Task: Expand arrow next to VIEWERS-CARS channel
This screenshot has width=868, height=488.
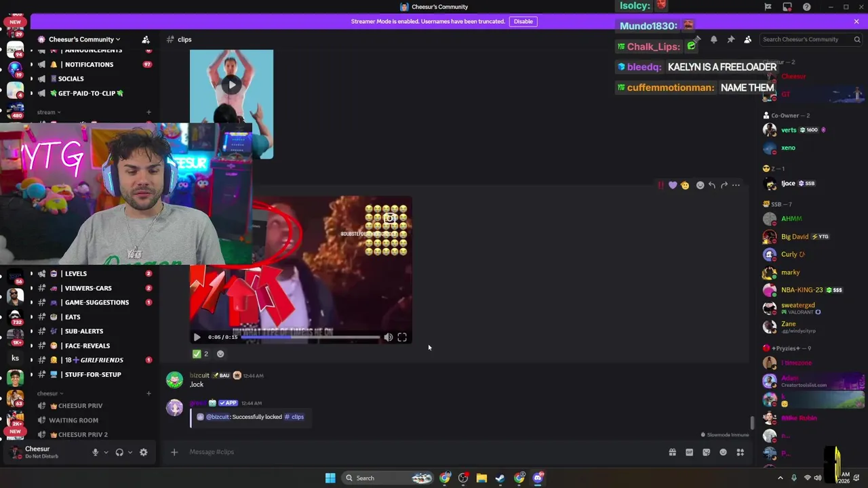Action: (x=31, y=288)
